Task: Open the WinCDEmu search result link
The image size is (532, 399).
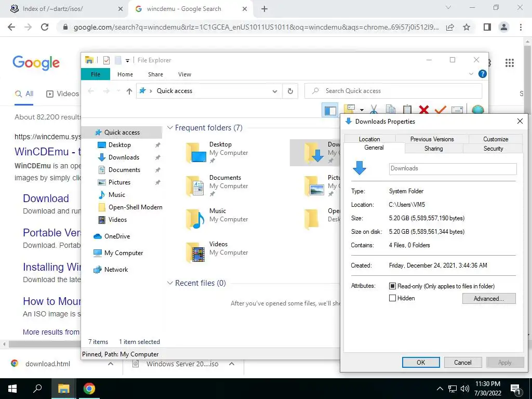Action: 47,152
